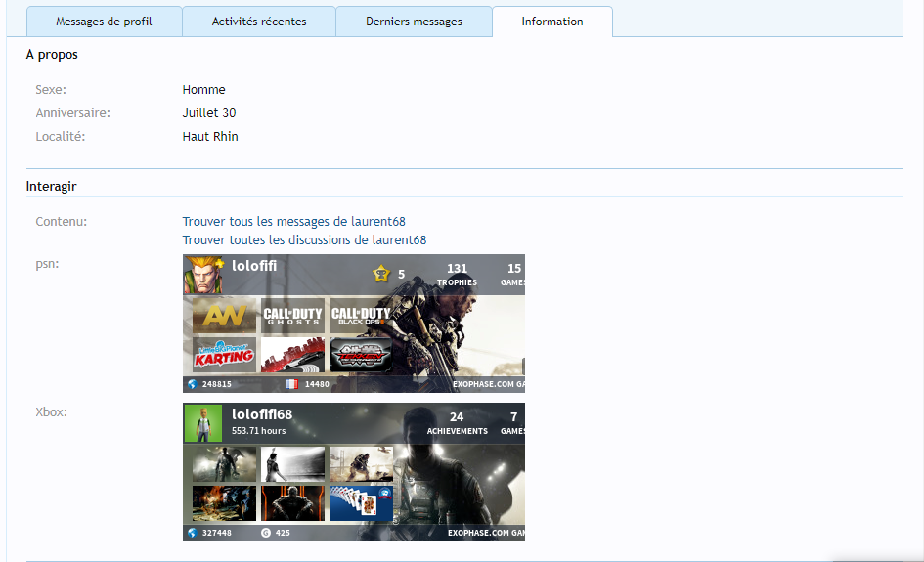This screenshot has width=924, height=562.
Task: Click the LittleBigPlanet Karting thumbnail
Action: (x=224, y=355)
